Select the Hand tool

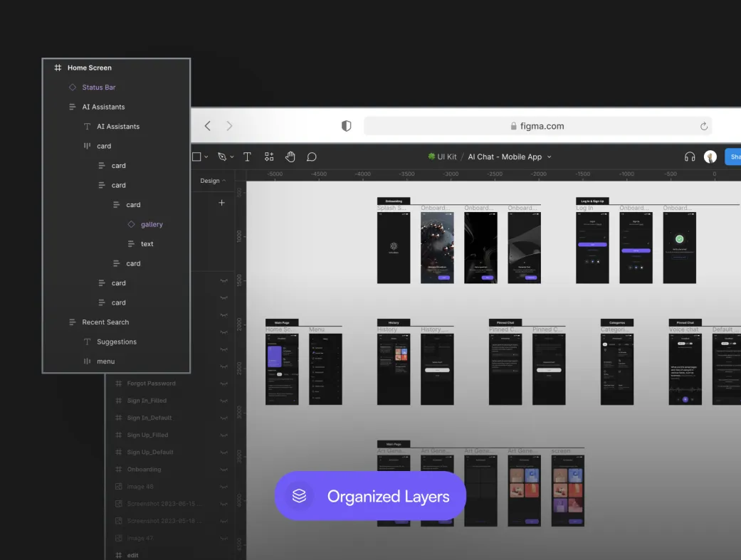tap(290, 157)
